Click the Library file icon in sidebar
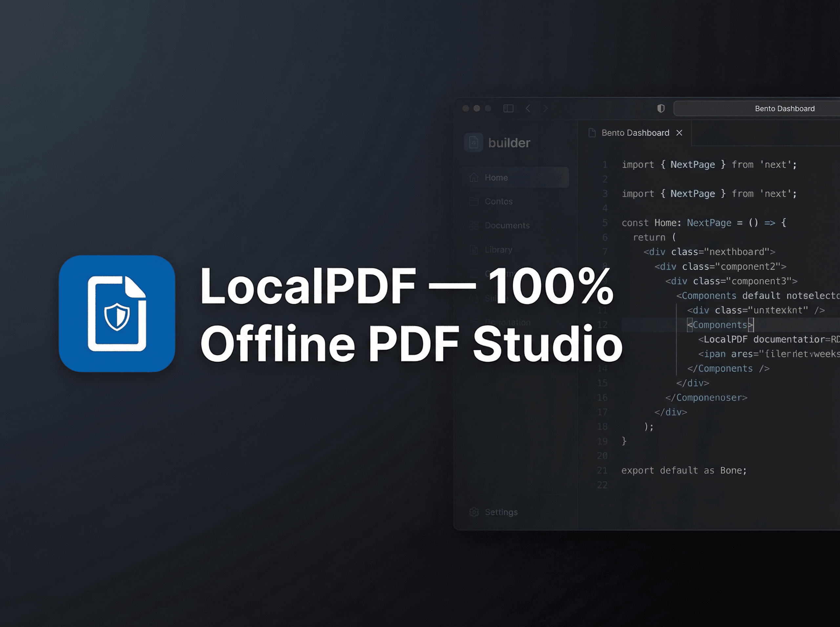This screenshot has width=840, height=627. point(474,250)
